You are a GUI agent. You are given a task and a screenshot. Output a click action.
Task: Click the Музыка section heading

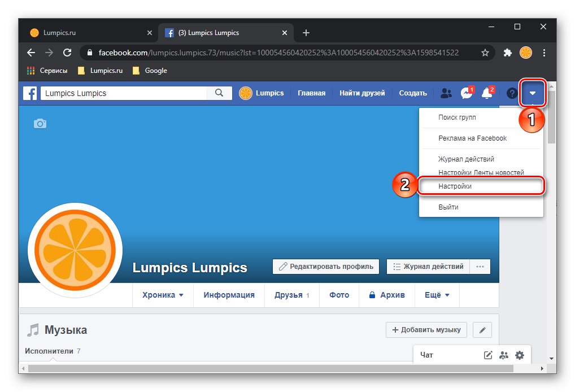point(66,330)
